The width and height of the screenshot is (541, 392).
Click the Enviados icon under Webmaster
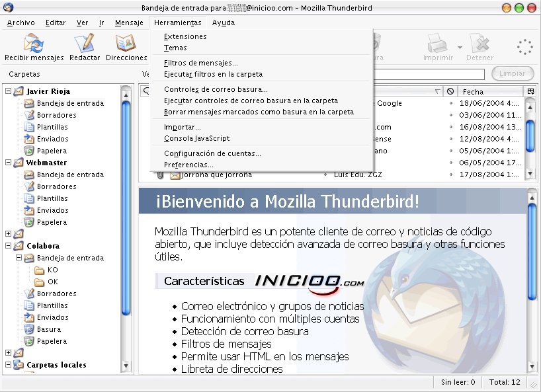[x=29, y=210]
